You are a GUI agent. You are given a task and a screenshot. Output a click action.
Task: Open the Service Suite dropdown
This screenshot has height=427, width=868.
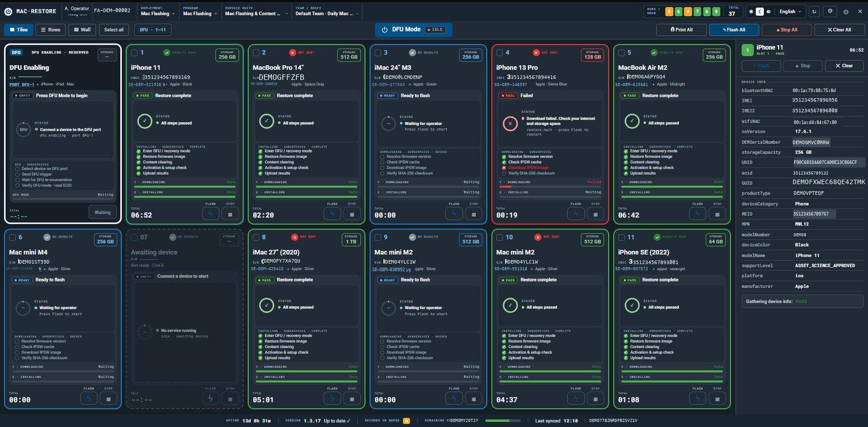click(257, 11)
